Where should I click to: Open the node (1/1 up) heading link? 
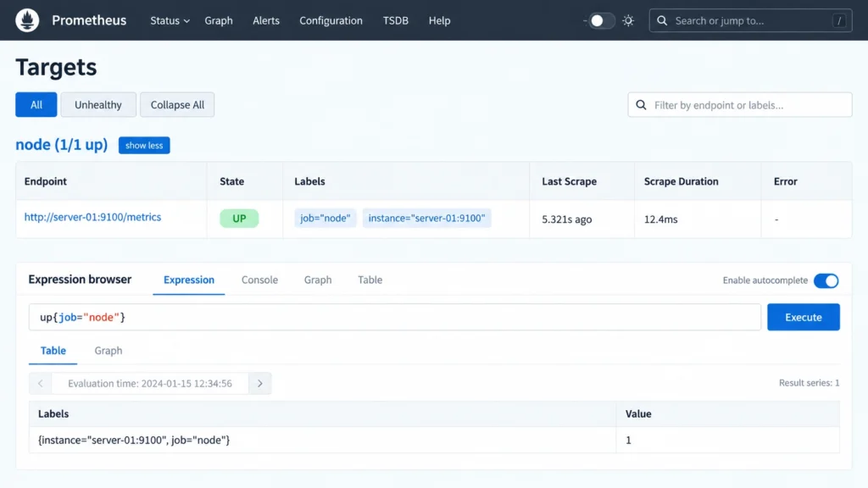click(x=61, y=144)
